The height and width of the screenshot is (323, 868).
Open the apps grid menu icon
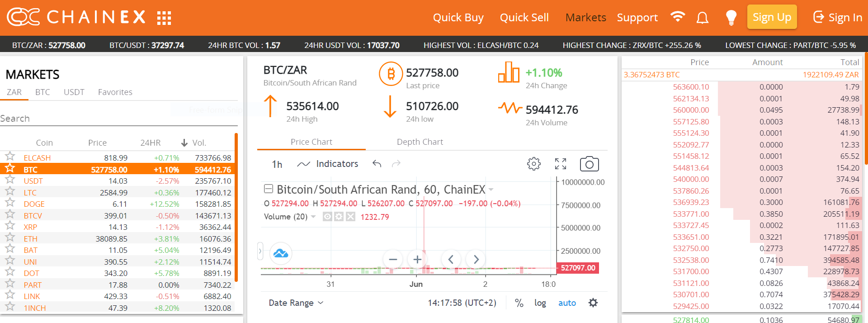coord(164,18)
